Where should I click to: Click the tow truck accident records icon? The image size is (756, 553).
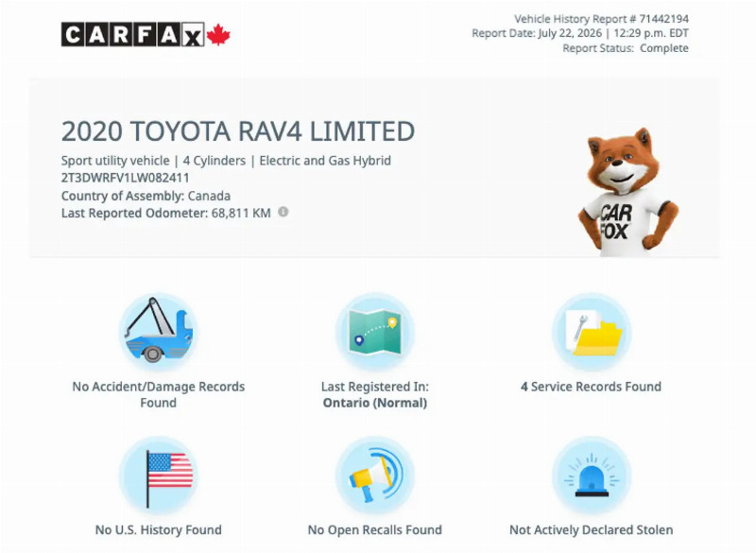(x=158, y=331)
